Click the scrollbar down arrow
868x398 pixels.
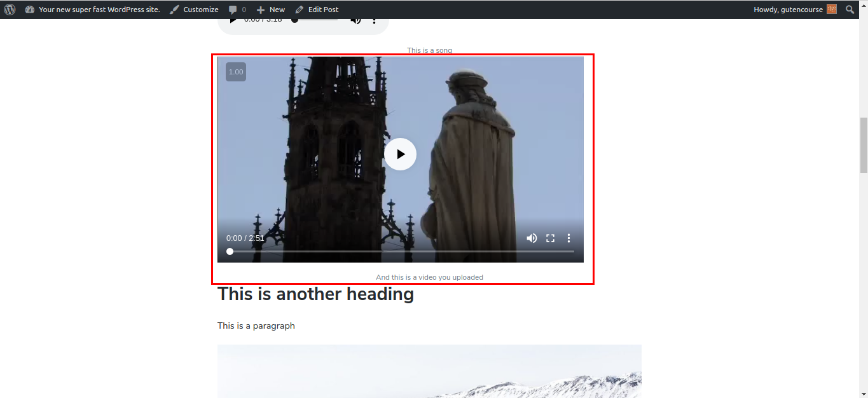point(864,394)
